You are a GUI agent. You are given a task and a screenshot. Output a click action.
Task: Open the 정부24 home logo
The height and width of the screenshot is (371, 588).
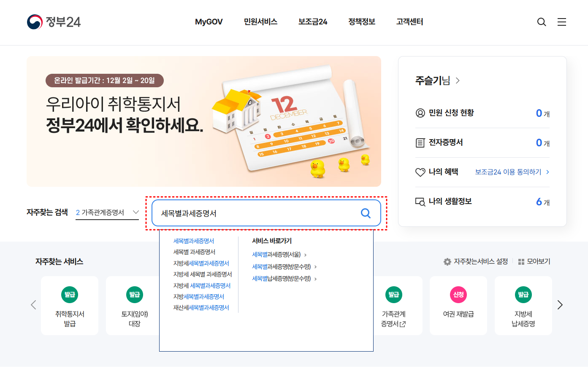54,22
